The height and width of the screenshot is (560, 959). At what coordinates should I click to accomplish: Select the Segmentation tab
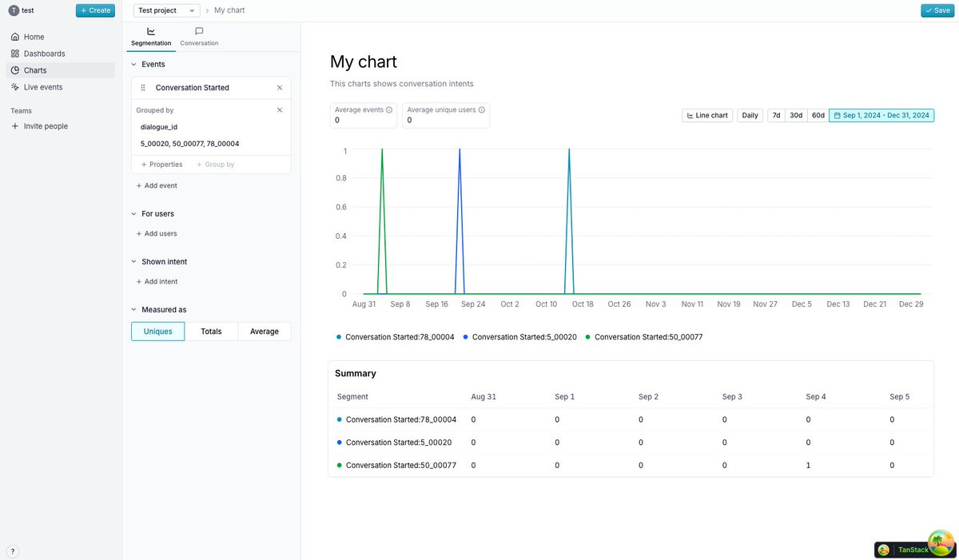(x=151, y=37)
